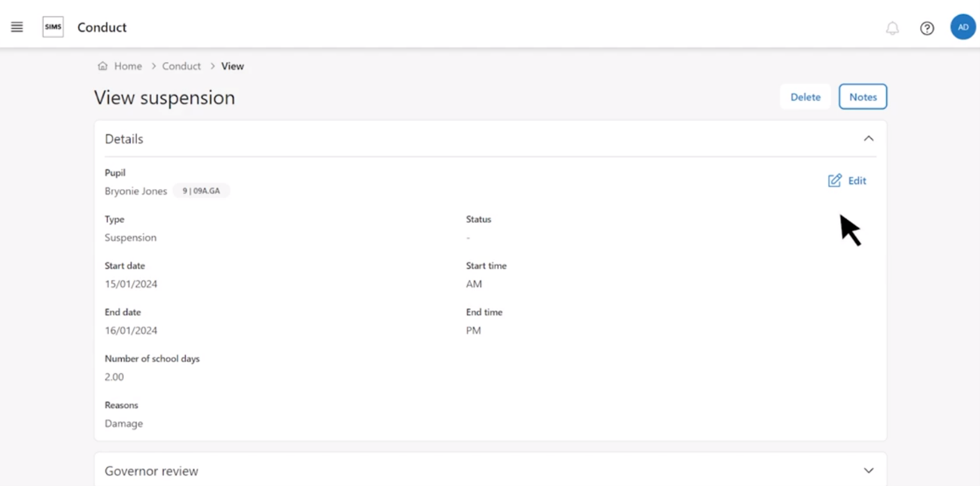This screenshot has width=980, height=486.
Task: Collapse the Details section chevron
Action: (868, 138)
